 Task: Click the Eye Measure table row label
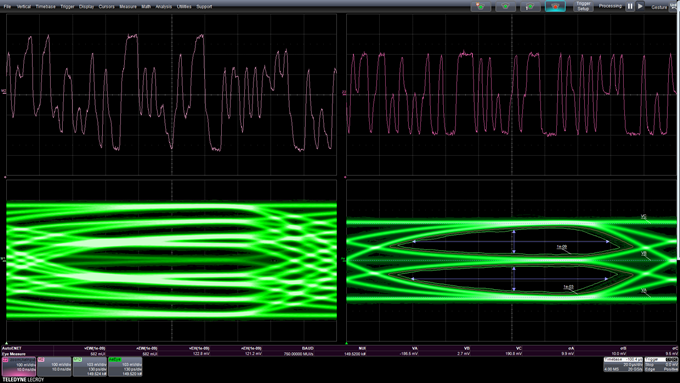14,354
